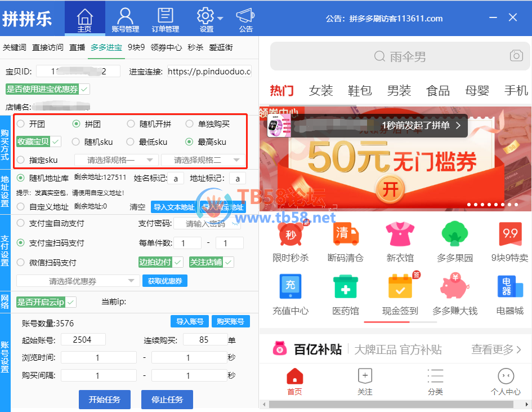Screen dimensions: 532x412
Task: Toggle 关注店铺 checkbox
Action: point(211,262)
